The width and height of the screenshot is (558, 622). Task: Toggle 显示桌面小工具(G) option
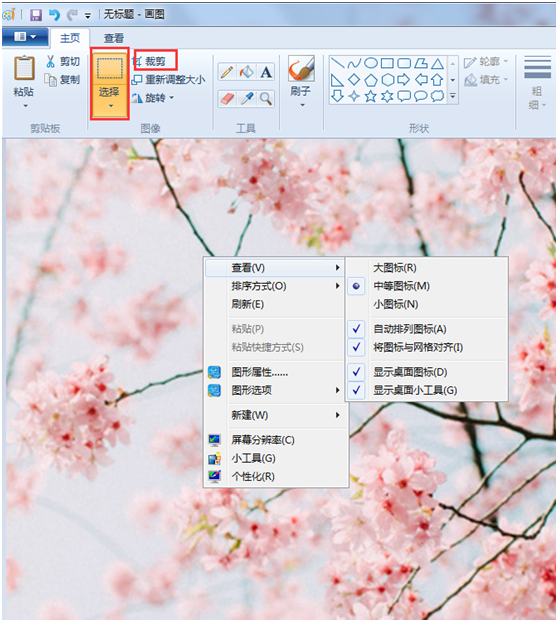click(x=428, y=390)
